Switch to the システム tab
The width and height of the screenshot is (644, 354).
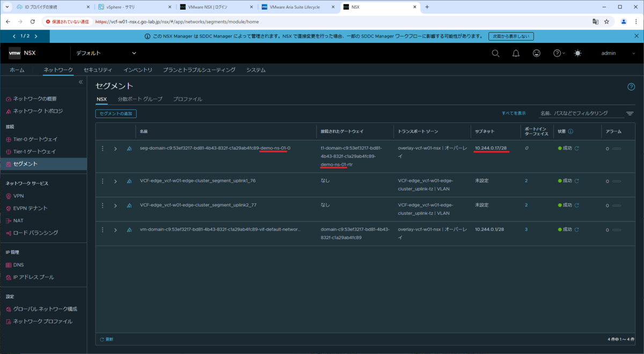click(x=255, y=70)
